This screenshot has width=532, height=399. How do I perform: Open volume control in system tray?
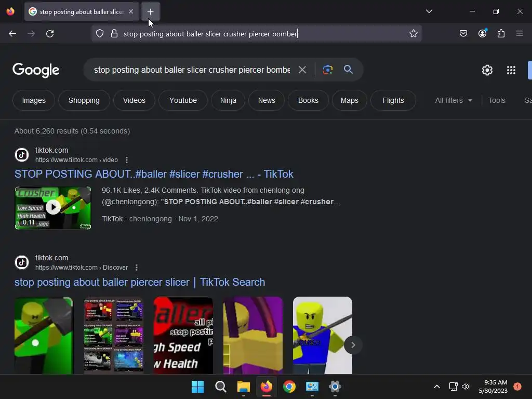pyautogui.click(x=465, y=387)
